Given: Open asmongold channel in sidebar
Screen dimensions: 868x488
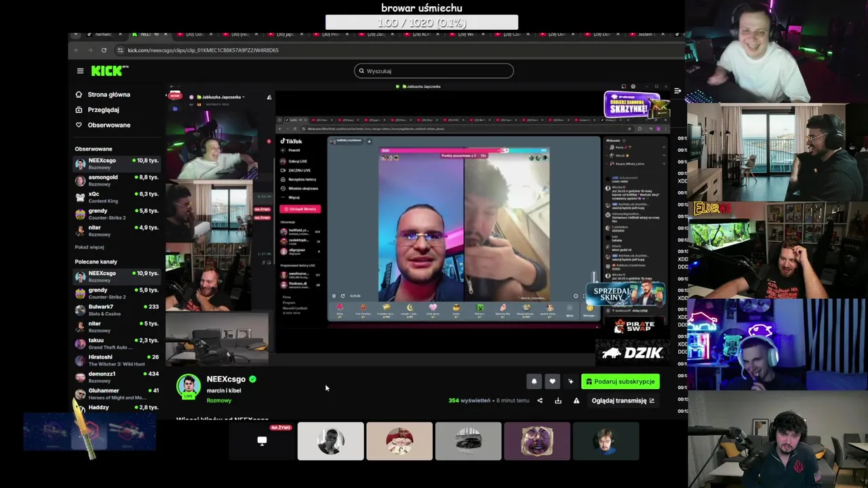Looking at the screenshot, I should pyautogui.click(x=117, y=180).
